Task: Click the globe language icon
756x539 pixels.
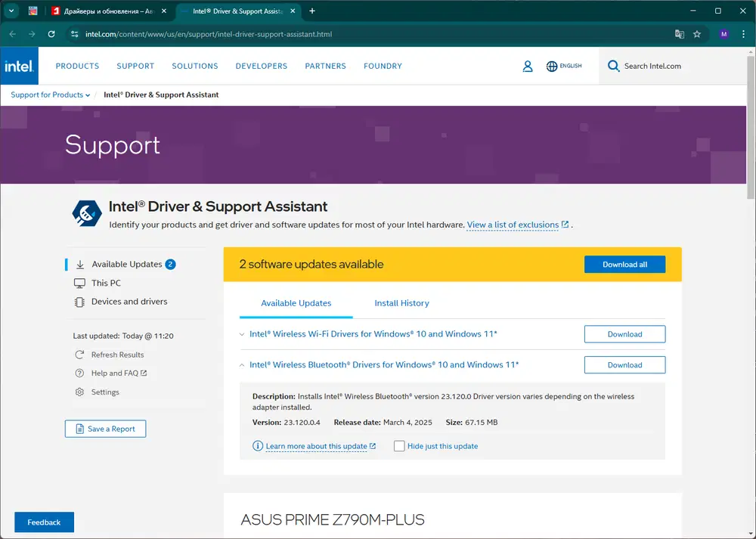Action: pos(552,66)
